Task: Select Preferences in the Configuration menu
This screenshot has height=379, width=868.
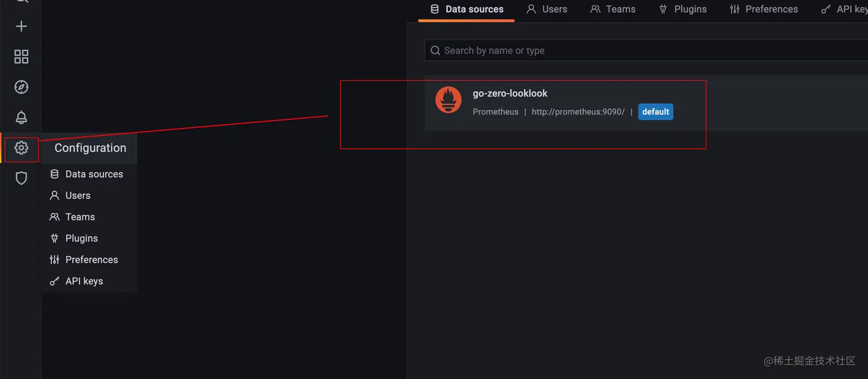Action: click(x=90, y=260)
